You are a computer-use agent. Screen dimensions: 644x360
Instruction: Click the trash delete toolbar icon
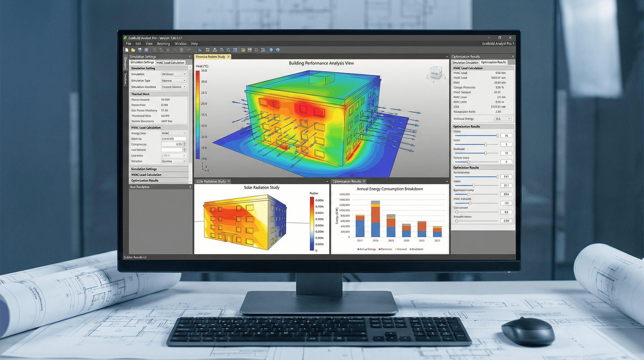(182, 50)
